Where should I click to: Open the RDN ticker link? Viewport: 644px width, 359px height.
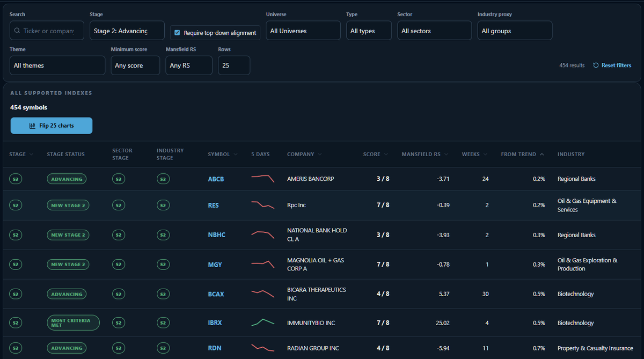214,348
